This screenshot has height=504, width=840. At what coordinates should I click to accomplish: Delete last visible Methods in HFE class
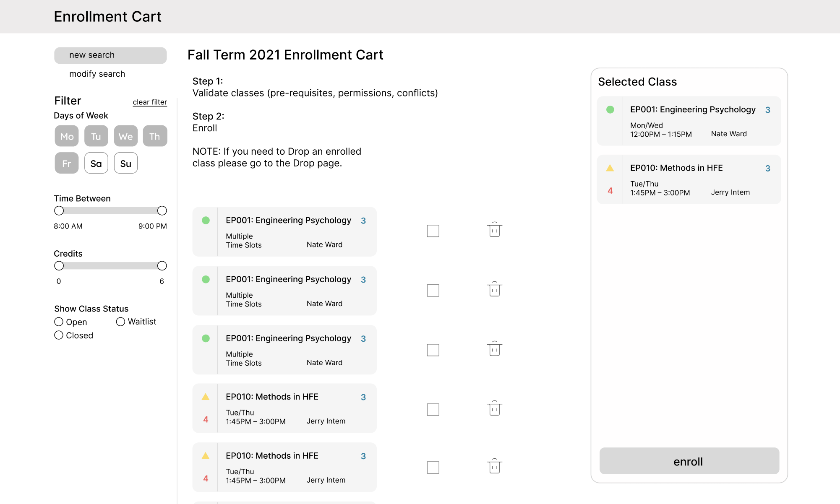[x=494, y=466]
